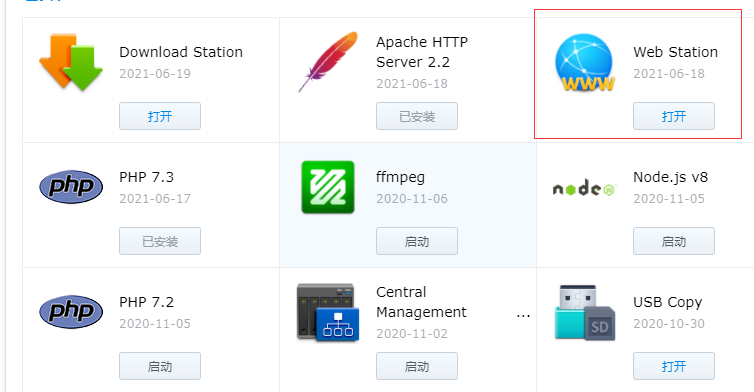The height and width of the screenshot is (392, 754).
Task: Click the Node.js v8 package title
Action: click(670, 177)
